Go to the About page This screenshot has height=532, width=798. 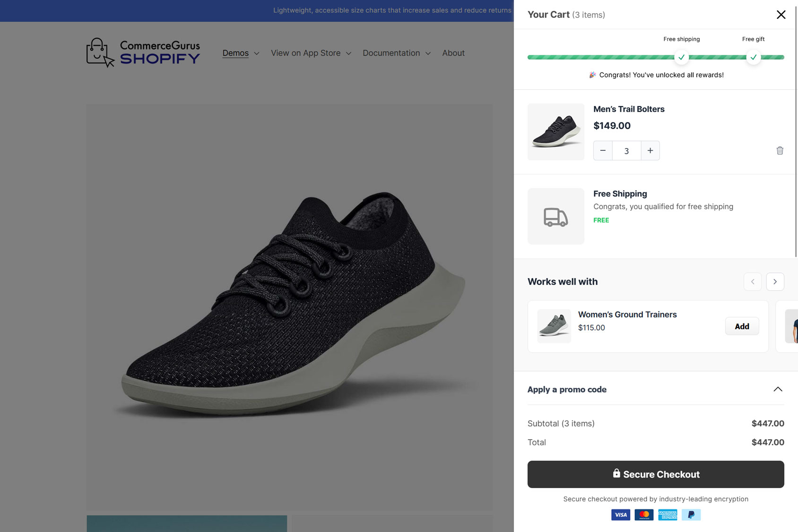453,53
